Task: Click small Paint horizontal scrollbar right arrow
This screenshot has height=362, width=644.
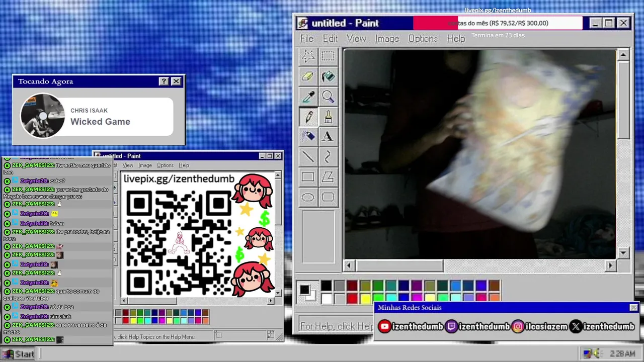Action: click(x=271, y=301)
